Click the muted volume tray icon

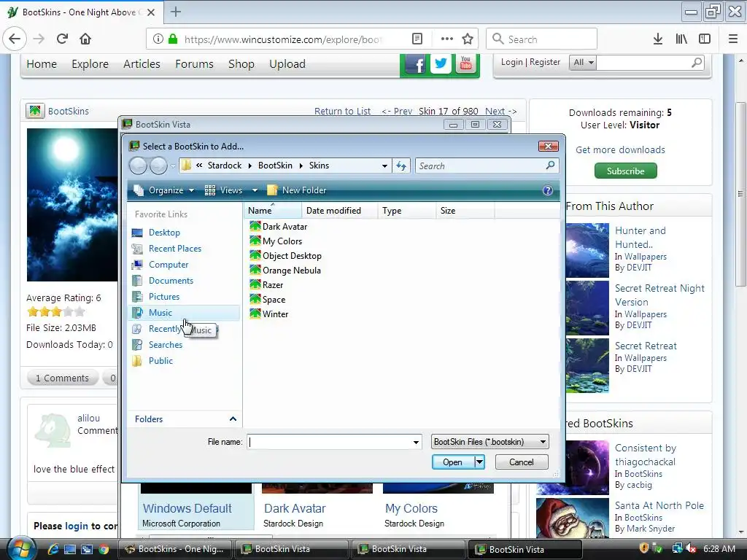click(691, 549)
